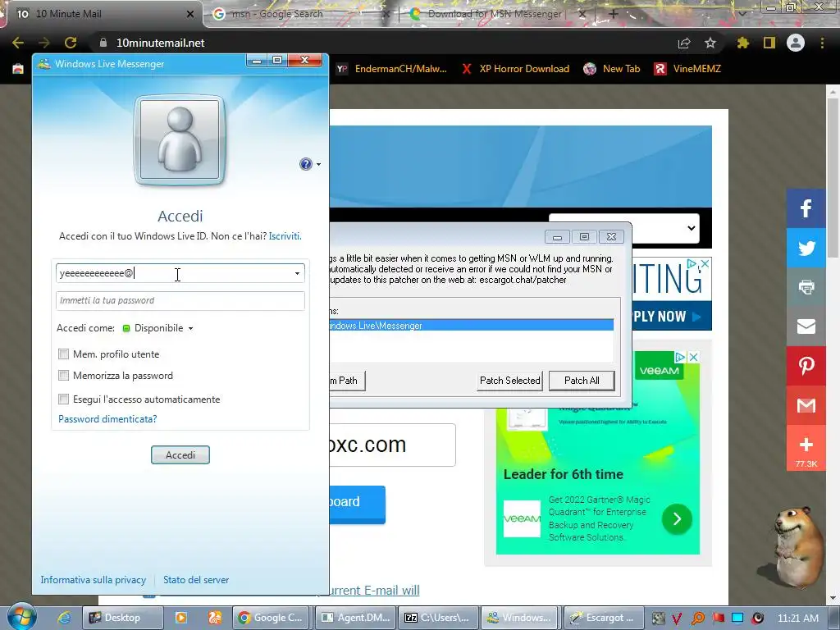
Task: Toggle Chrome side panel icon
Action: click(x=769, y=43)
